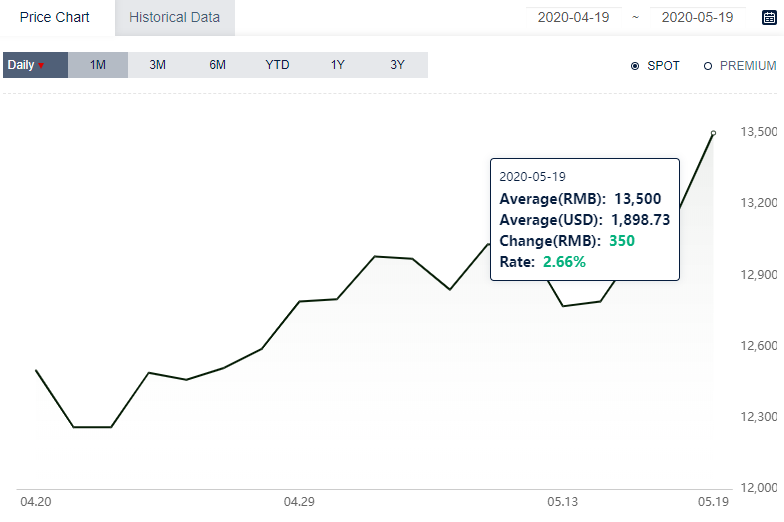
Task: Click the red arrow on Daily
Action: [41, 66]
